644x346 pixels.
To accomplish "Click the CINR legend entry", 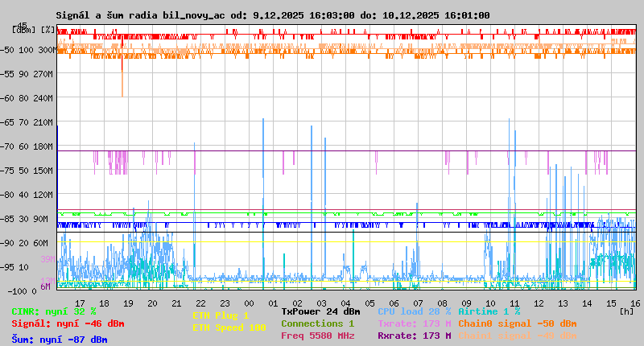I will click(54, 311).
